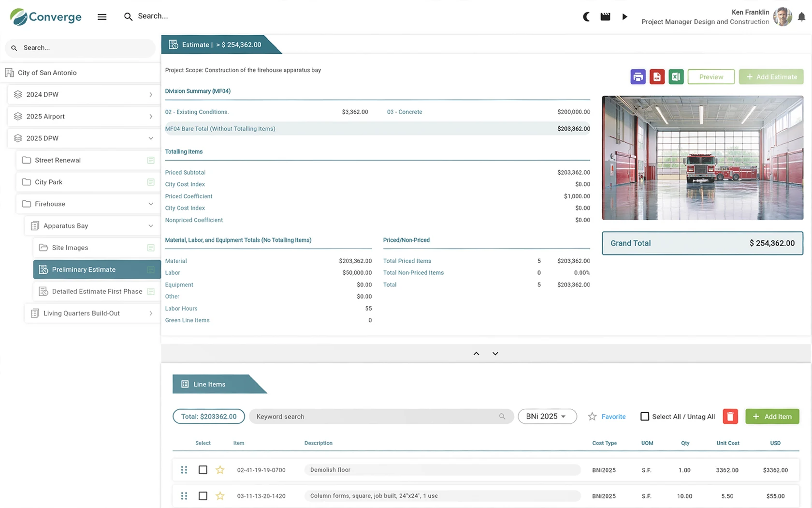812x508 pixels.
Task: Tick the checkbox for Demolish floor
Action: click(x=203, y=470)
